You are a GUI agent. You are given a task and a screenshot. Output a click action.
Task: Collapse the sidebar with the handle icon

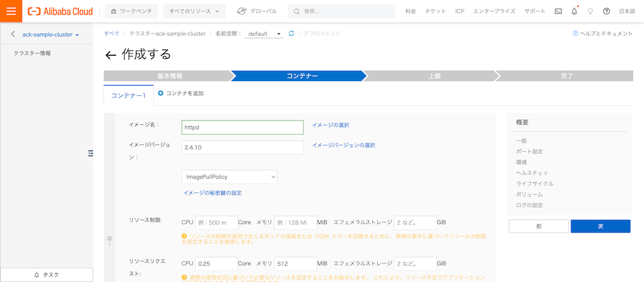coord(91,152)
